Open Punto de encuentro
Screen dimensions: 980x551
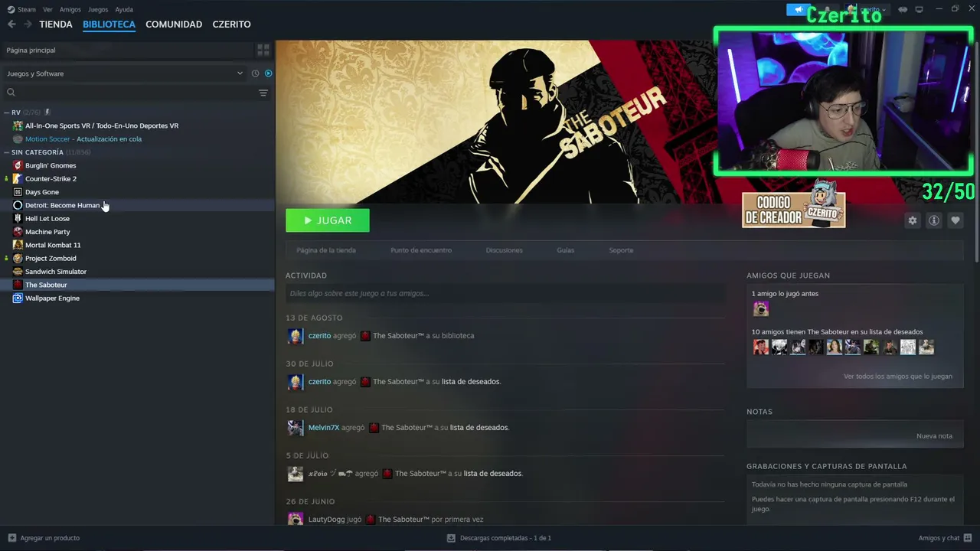tap(421, 250)
